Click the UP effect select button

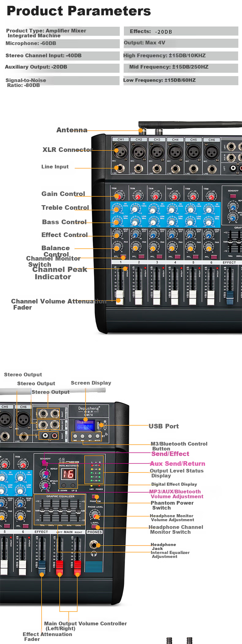[73, 486]
